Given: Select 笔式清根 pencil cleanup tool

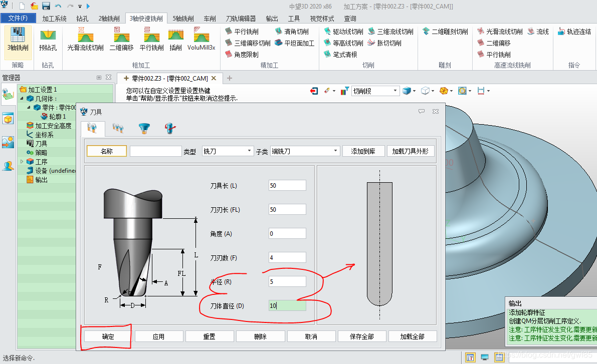Looking at the screenshot, I should [341, 55].
